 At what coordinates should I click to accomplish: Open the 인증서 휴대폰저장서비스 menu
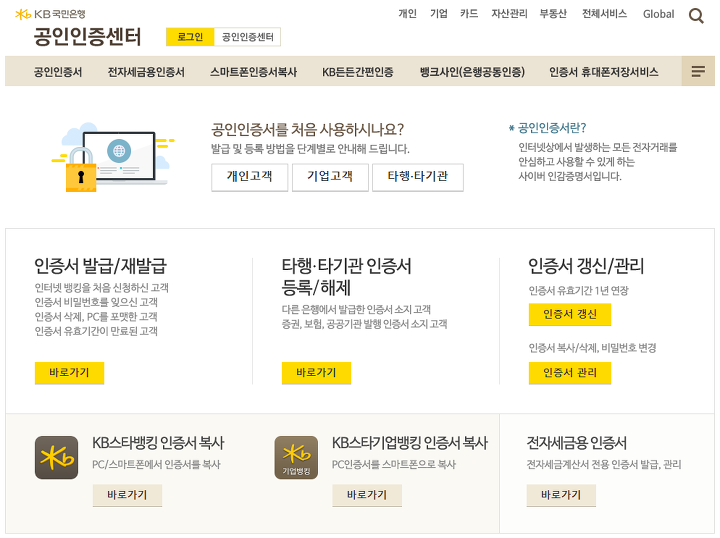604,72
